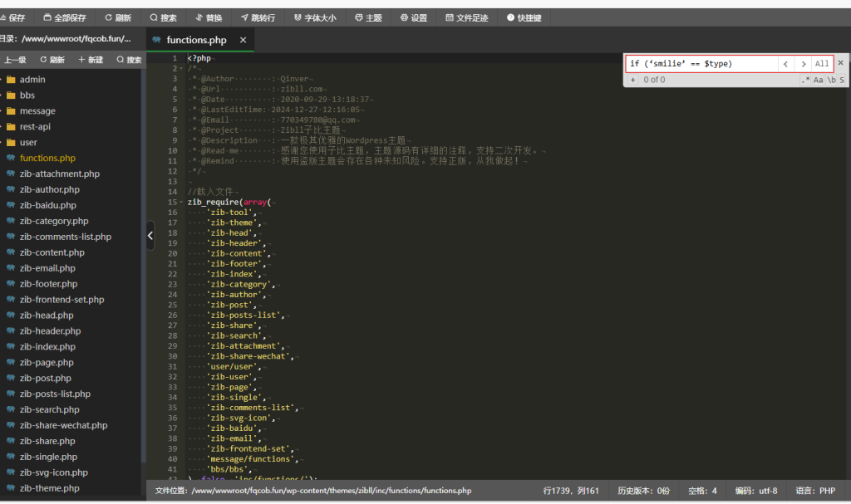
Task: Click the 编码: utf-8 status entry
Action: 756,491
